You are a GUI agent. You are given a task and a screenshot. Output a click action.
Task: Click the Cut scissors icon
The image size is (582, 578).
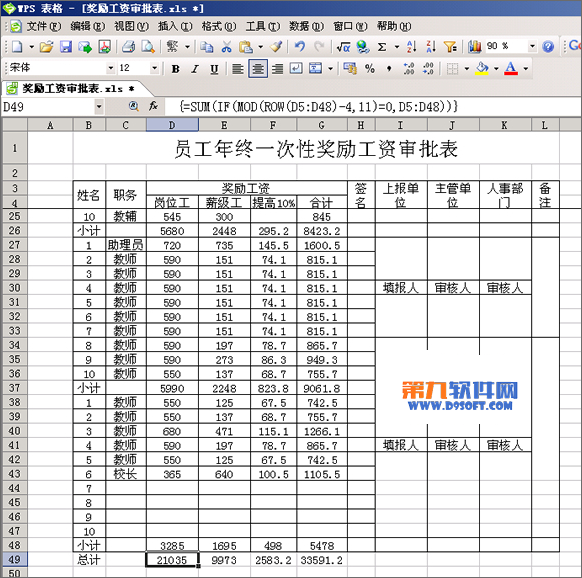point(226,47)
